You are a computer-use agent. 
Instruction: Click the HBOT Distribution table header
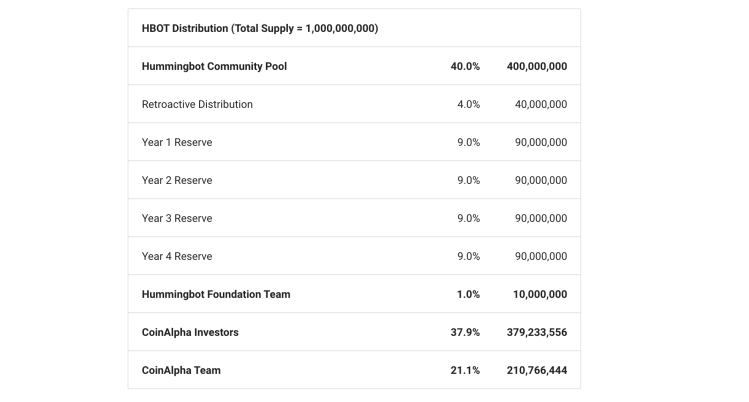pos(260,28)
